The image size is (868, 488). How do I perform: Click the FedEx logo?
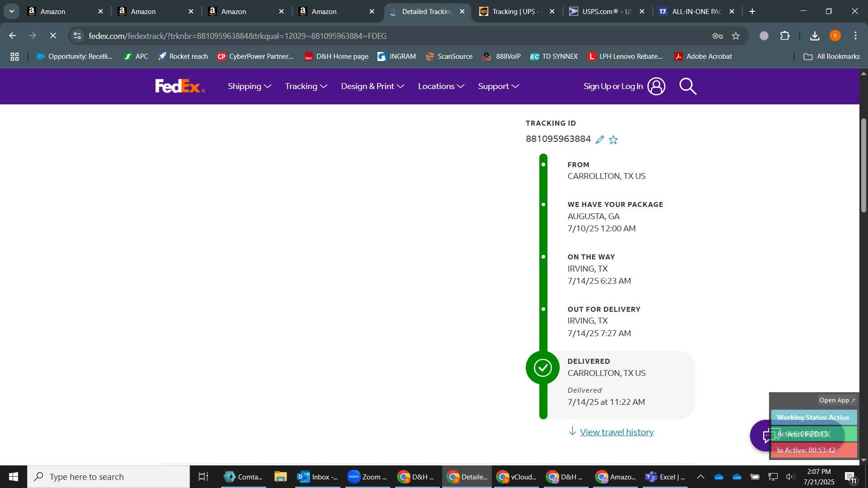click(180, 86)
